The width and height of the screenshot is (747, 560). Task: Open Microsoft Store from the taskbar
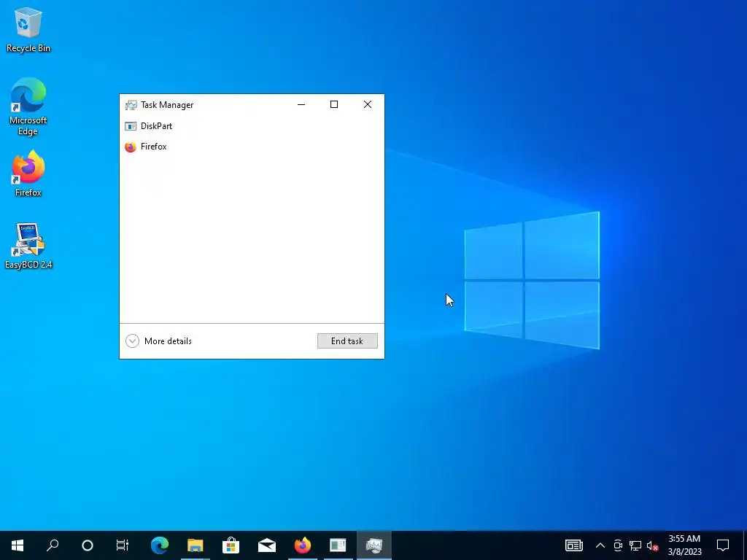click(x=231, y=545)
